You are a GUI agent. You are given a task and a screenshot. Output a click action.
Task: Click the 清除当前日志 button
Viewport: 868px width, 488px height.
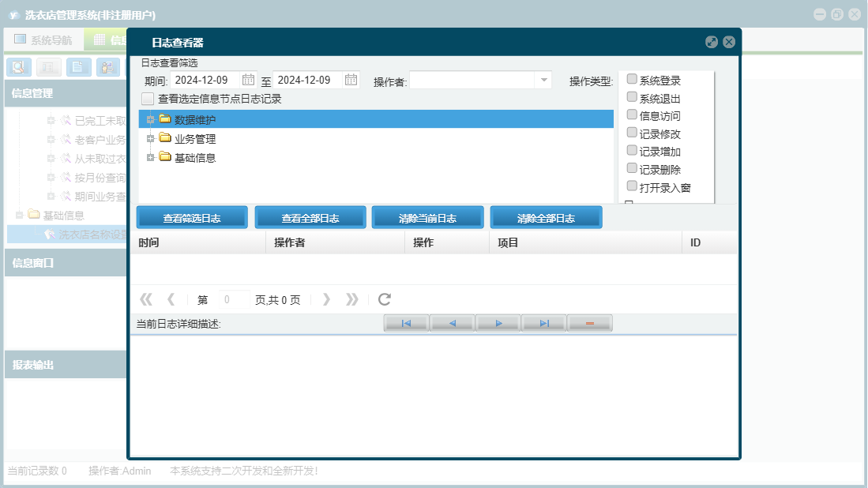pyautogui.click(x=427, y=217)
